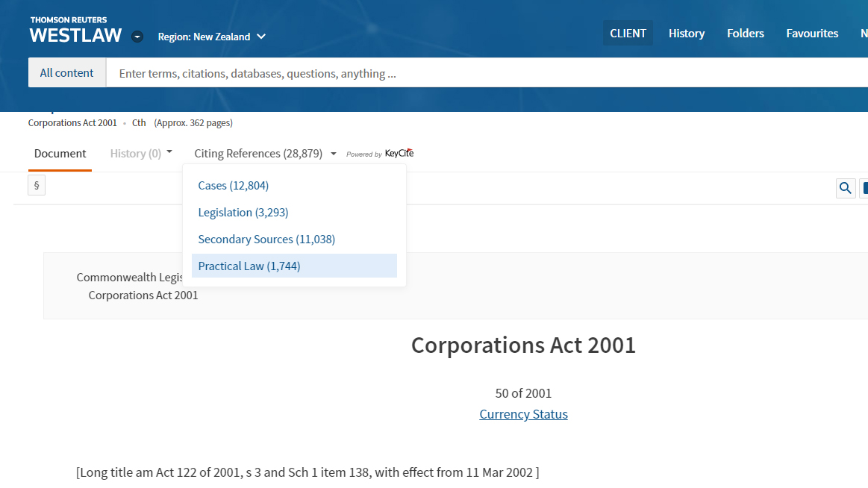868x488 pixels.
Task: Click the magnifier search-in-document icon
Action: 845,188
